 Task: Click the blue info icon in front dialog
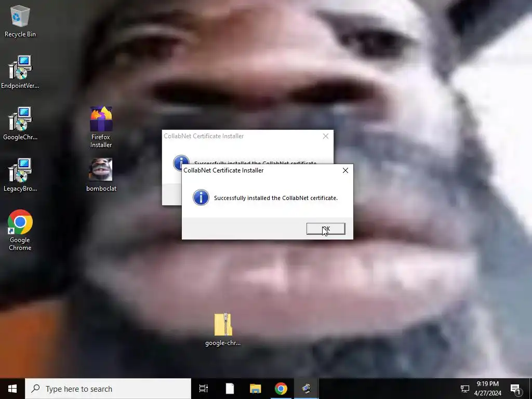click(201, 197)
